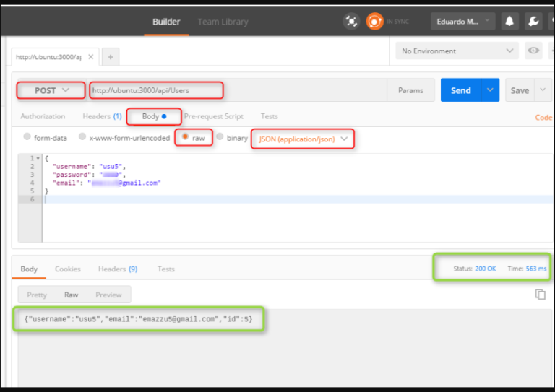The width and height of the screenshot is (555, 392).
Task: Click the orange sync status icon
Action: coord(374,22)
